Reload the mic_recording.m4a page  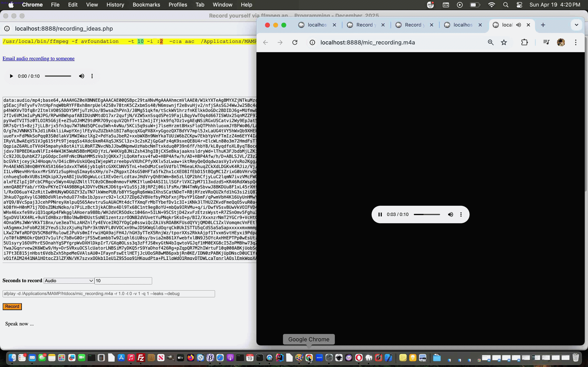(294, 42)
